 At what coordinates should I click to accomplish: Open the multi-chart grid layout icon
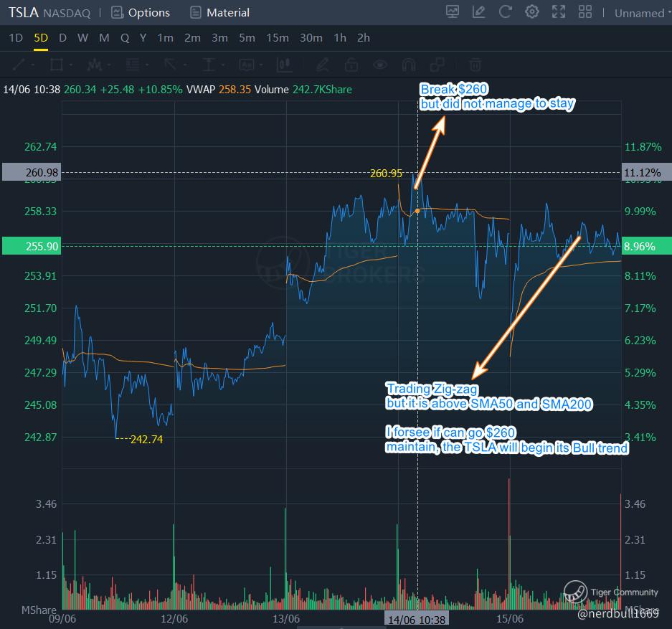(x=585, y=12)
